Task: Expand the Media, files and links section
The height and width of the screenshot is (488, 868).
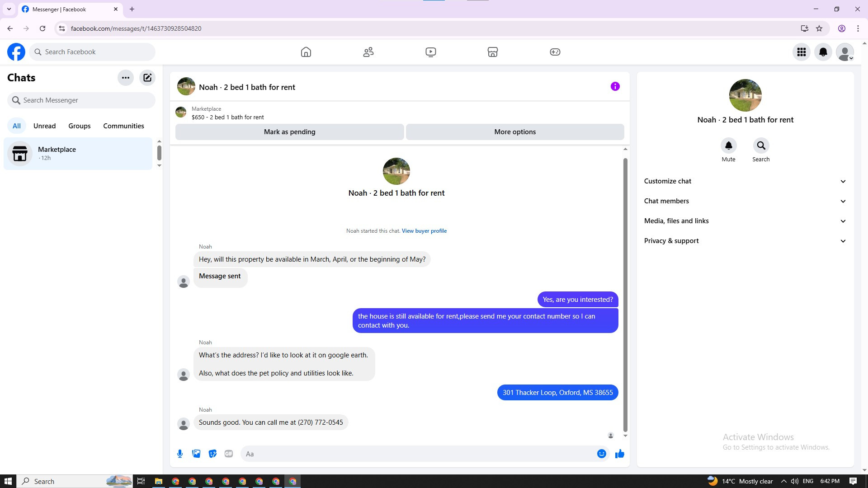Action: tap(745, 221)
